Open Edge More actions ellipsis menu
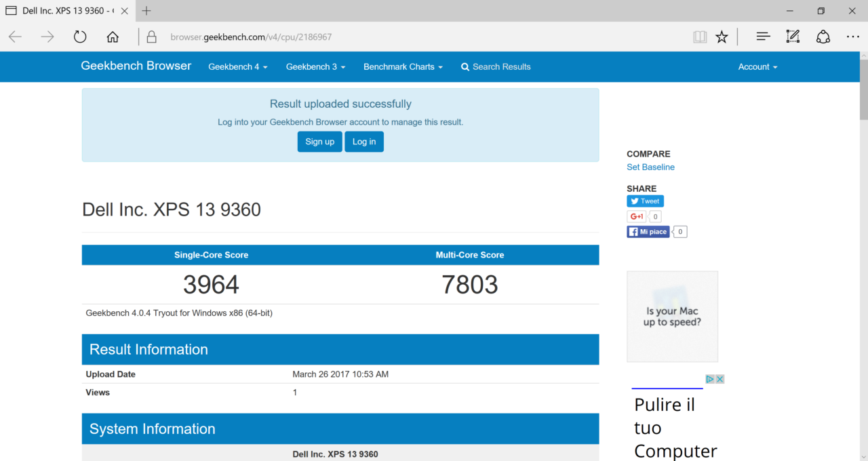Viewport: 868px width, 461px height. (x=852, y=37)
